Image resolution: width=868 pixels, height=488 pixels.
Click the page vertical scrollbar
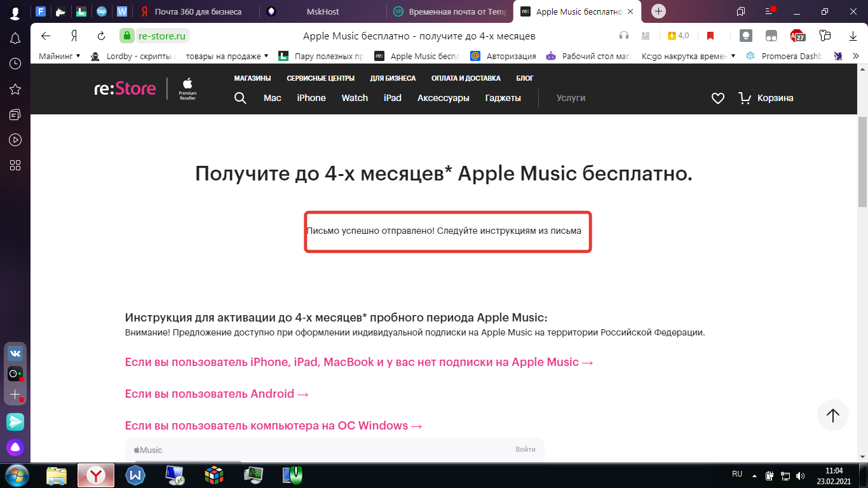pyautogui.click(x=862, y=254)
